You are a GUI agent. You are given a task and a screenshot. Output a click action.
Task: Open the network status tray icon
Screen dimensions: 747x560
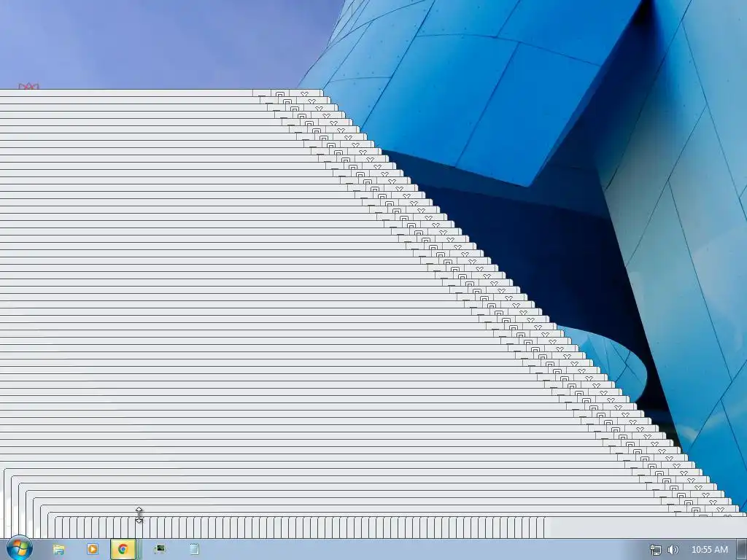click(656, 550)
